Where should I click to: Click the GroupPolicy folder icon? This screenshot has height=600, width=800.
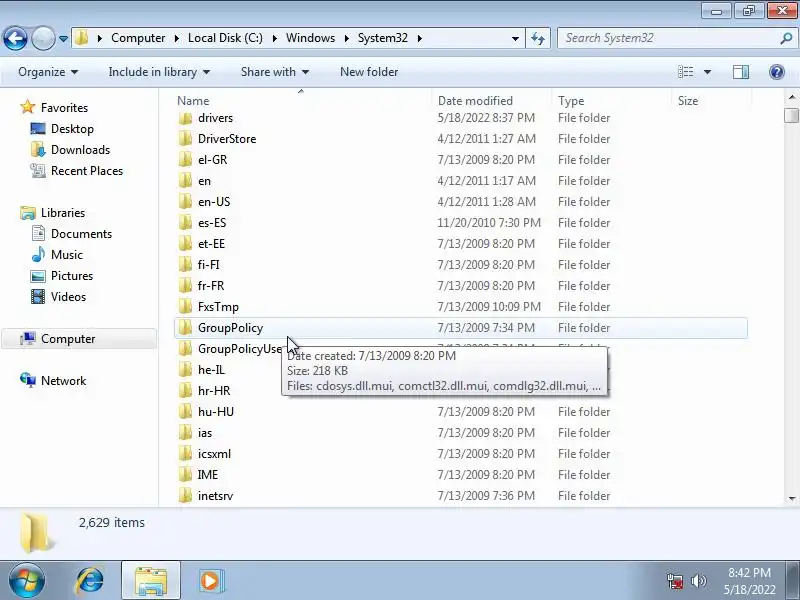click(x=186, y=328)
